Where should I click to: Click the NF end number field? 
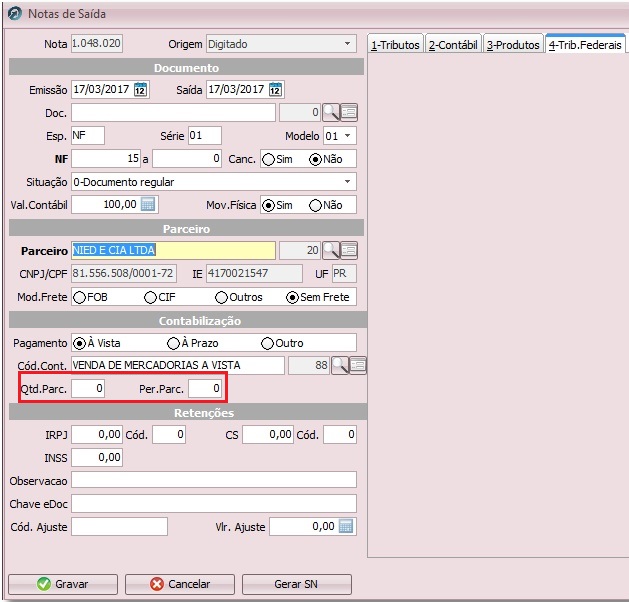(187, 159)
